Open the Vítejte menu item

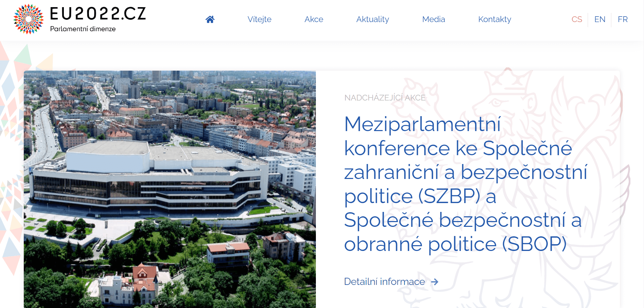[260, 19]
